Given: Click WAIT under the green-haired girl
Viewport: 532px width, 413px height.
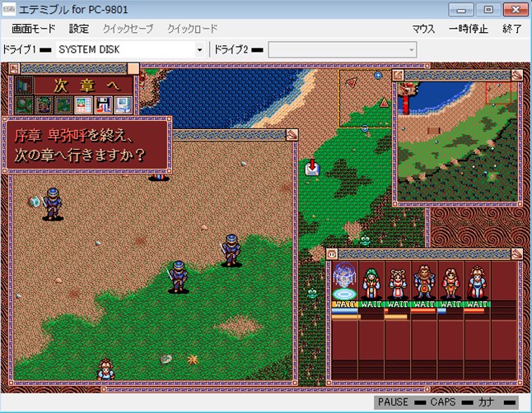Looking at the screenshot, I should pos(371,304).
